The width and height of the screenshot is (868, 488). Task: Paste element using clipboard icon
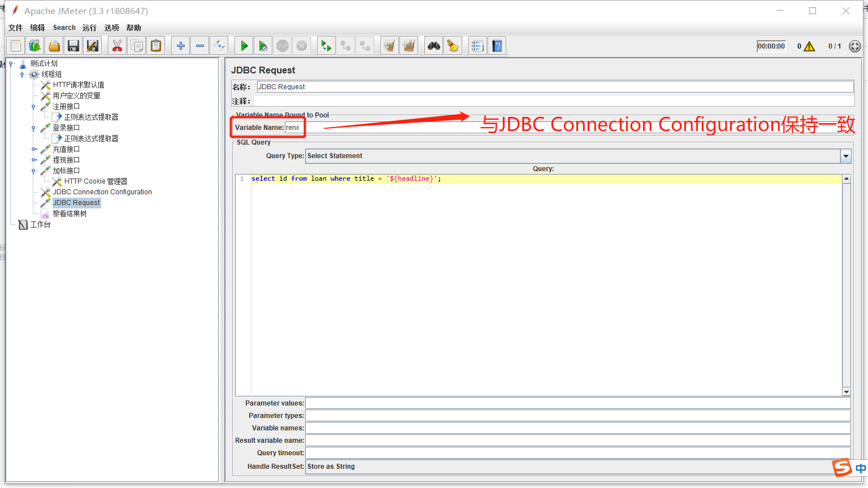tap(155, 46)
